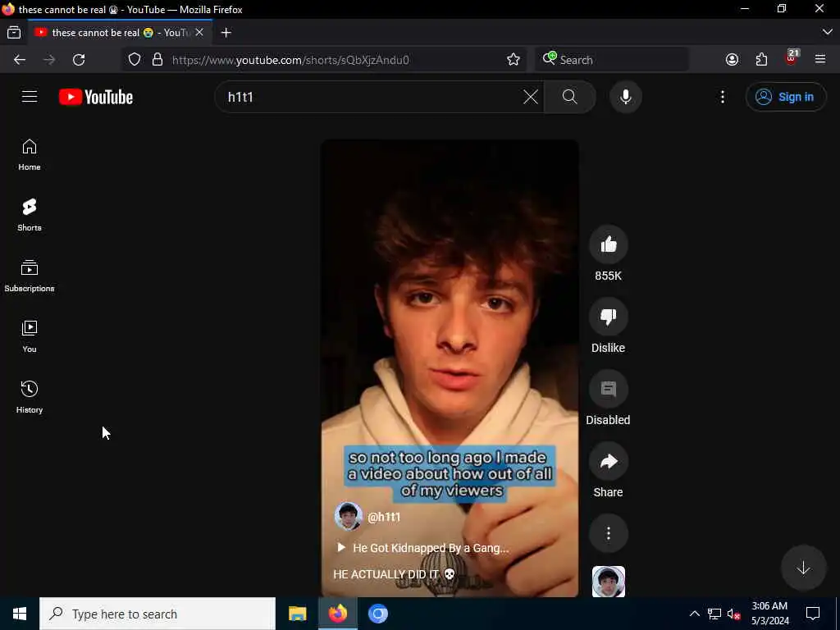Click the Windows taskbar search box
Viewport: 840px width, 630px height.
tap(157, 614)
